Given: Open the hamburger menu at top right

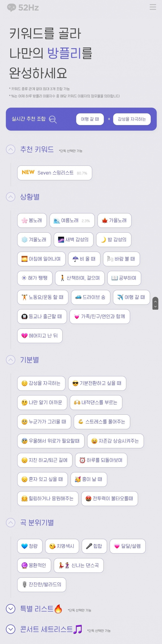Looking at the screenshot, I should pyautogui.click(x=153, y=7).
